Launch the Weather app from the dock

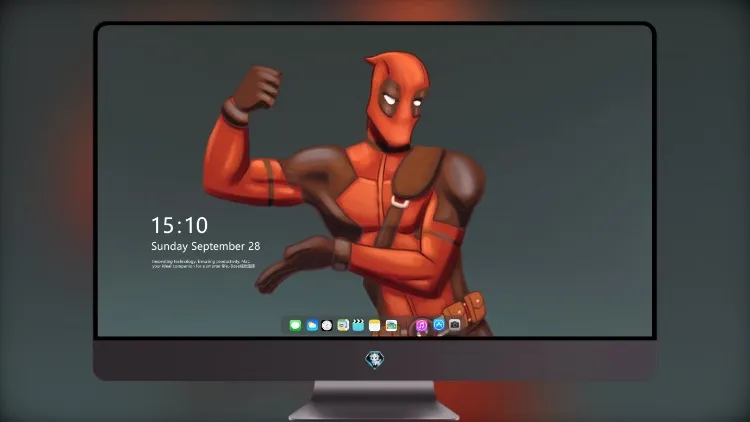coord(312,325)
